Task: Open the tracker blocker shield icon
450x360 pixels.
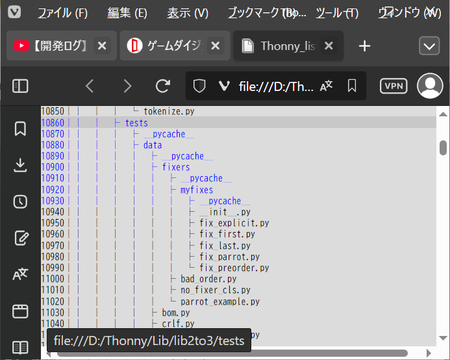Action: [199, 86]
